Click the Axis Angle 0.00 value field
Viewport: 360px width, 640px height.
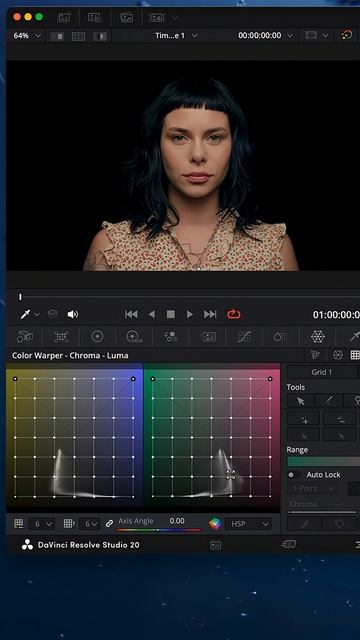177,521
